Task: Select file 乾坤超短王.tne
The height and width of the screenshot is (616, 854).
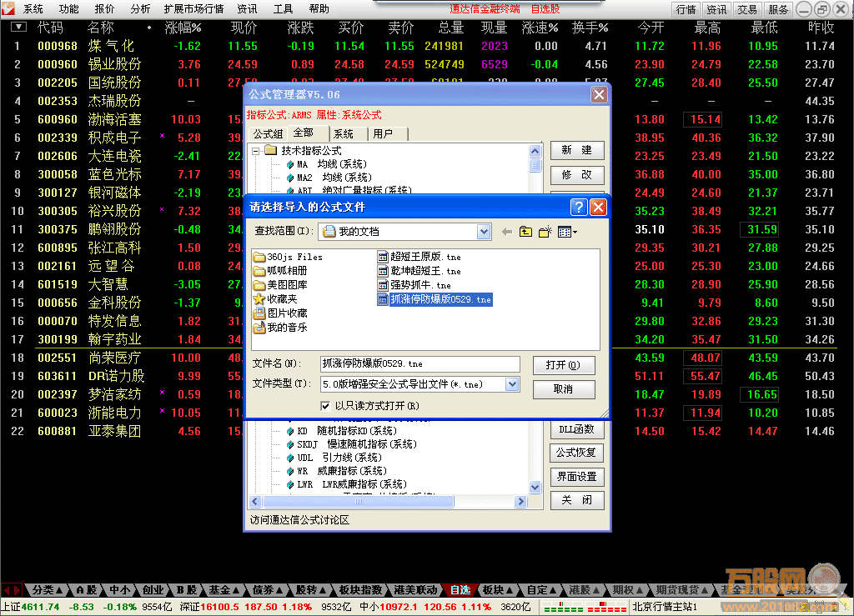Action: click(x=419, y=271)
